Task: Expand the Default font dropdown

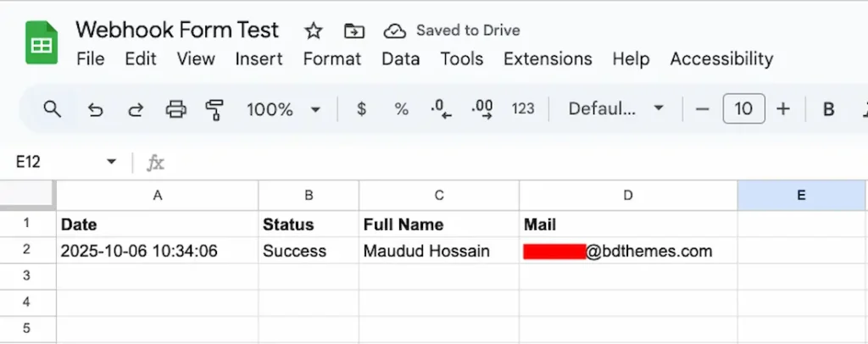Action: [x=615, y=108]
